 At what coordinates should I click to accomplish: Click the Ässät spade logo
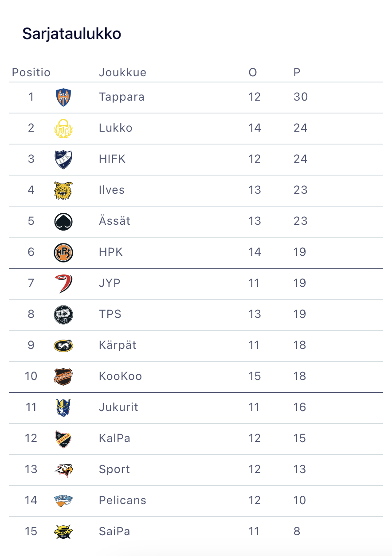pos(63,221)
